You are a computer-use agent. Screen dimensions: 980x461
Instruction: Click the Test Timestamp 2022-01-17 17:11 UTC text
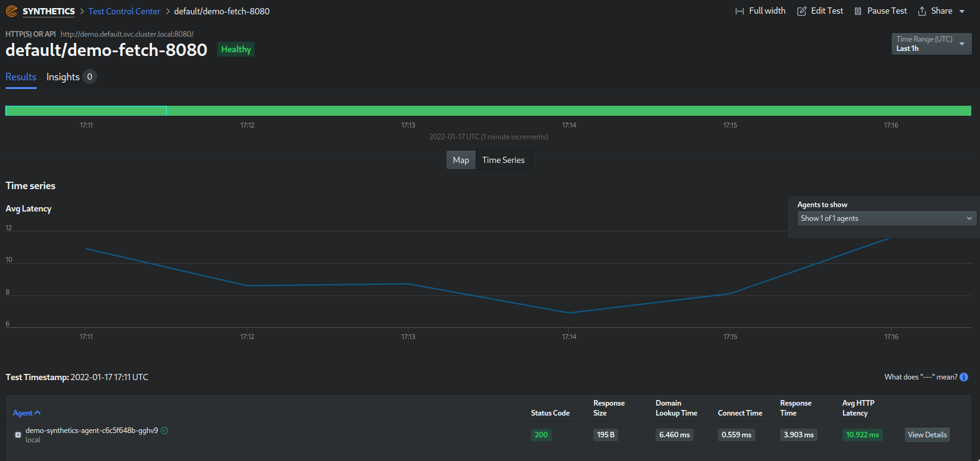pos(77,377)
